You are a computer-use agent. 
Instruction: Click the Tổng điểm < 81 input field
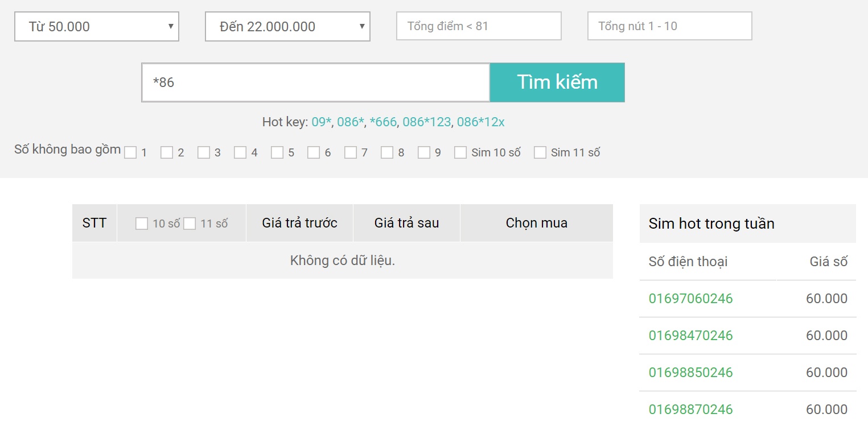[x=479, y=26]
